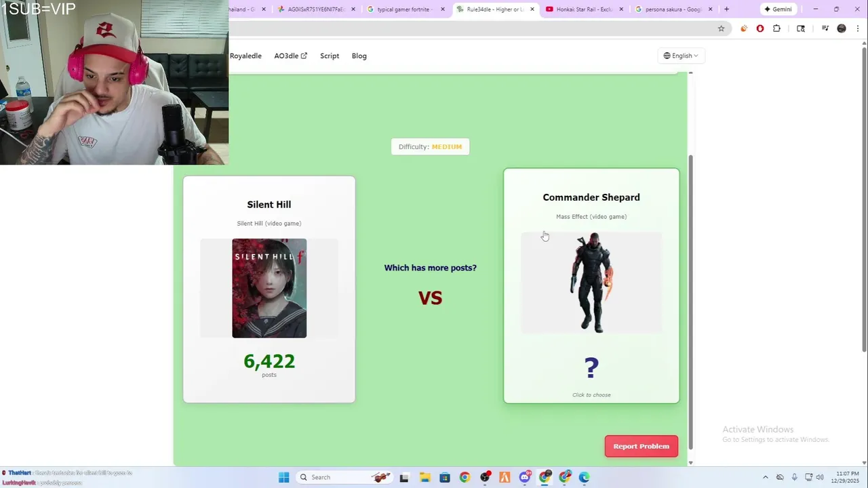The width and height of the screenshot is (868, 488).
Task: Open the orange A app taskbar icon
Action: point(505,477)
